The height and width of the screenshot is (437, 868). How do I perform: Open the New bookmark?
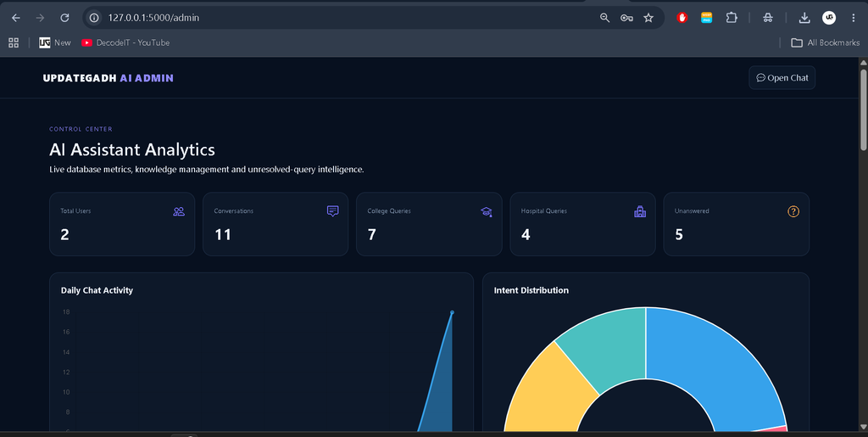click(55, 42)
